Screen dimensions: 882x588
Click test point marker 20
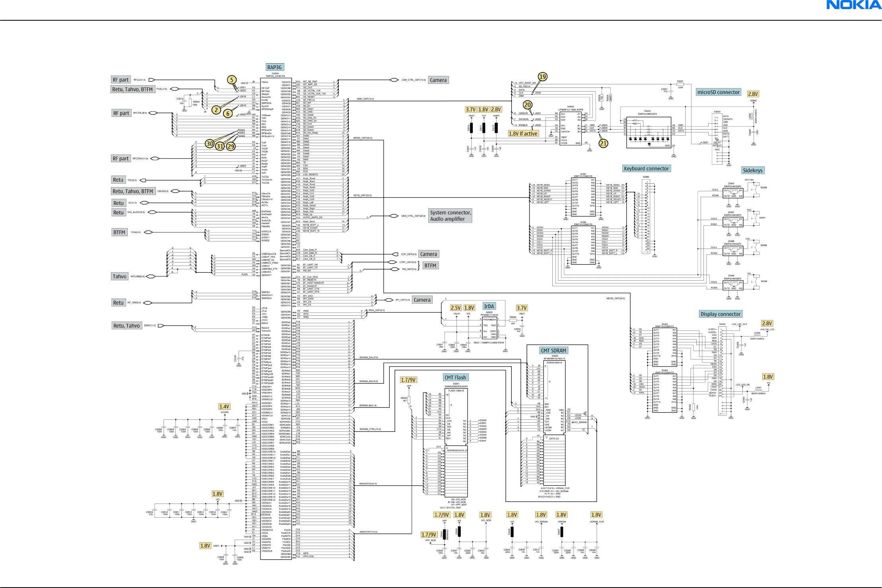coord(527,105)
